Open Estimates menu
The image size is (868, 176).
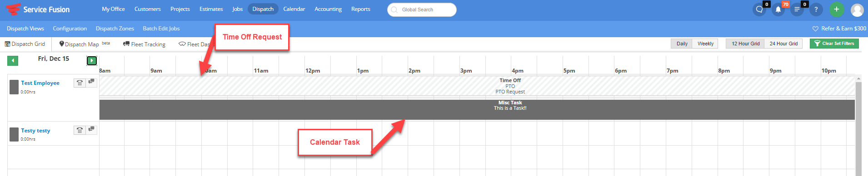211,9
